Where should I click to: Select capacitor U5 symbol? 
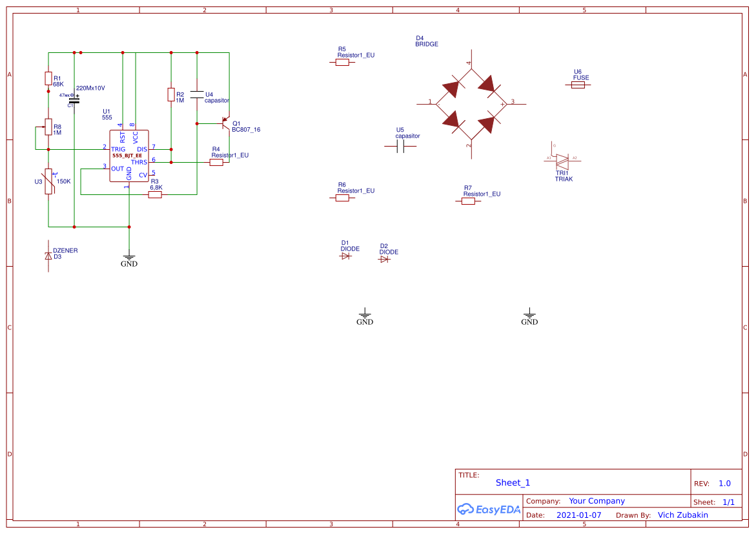click(x=400, y=146)
